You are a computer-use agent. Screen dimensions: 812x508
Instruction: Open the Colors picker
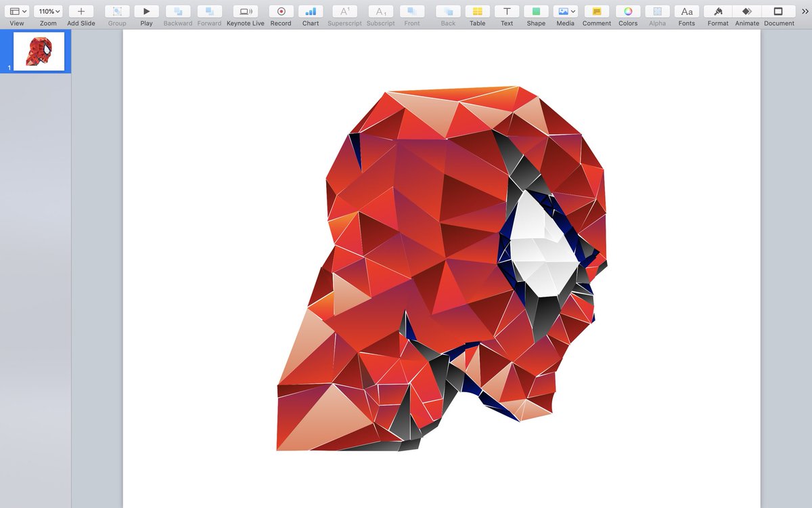coord(628,12)
